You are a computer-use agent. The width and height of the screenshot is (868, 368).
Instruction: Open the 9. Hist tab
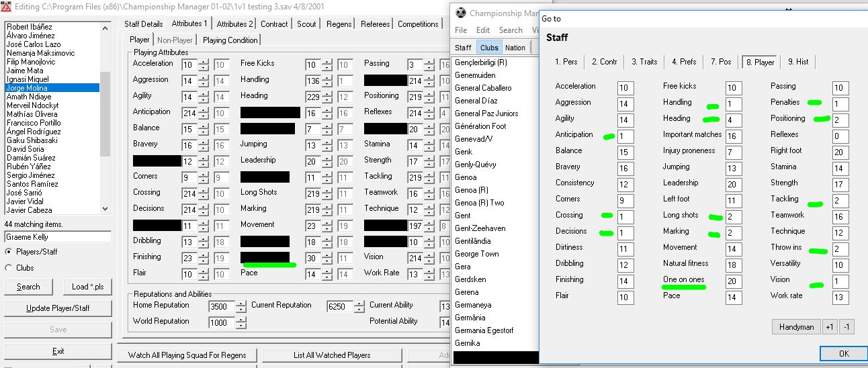[798, 62]
